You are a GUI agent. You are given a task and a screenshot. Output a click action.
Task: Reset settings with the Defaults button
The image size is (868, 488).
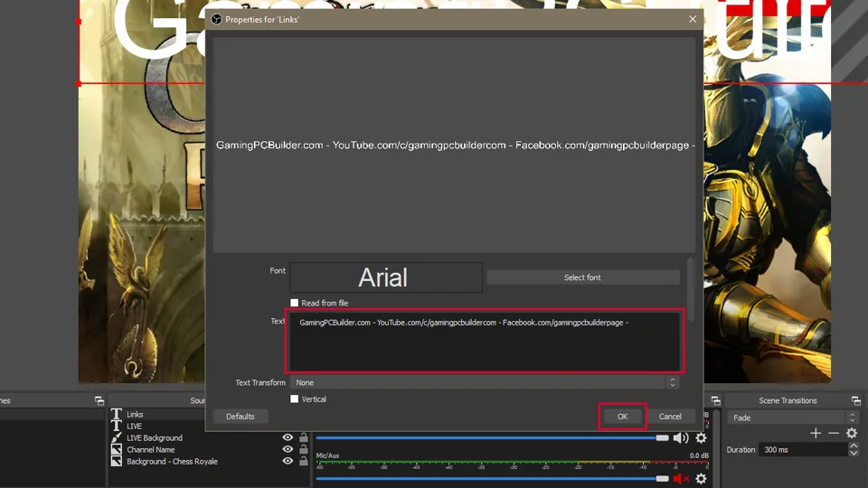click(241, 416)
